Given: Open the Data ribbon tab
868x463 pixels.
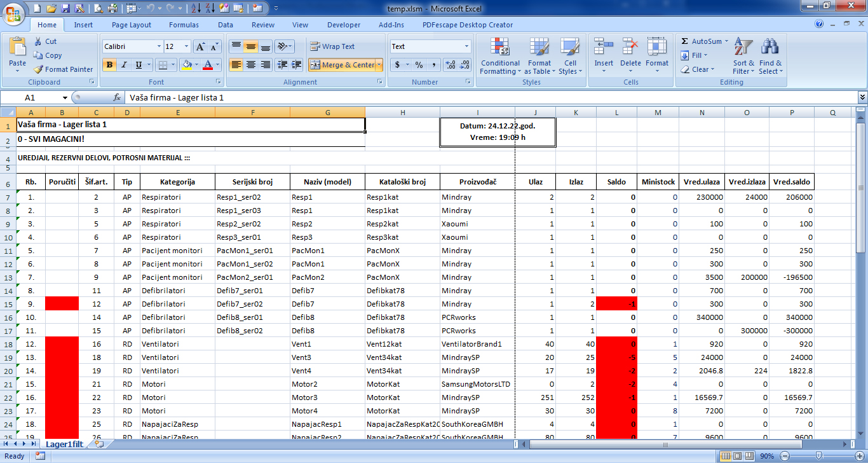Looking at the screenshot, I should pyautogui.click(x=226, y=25).
